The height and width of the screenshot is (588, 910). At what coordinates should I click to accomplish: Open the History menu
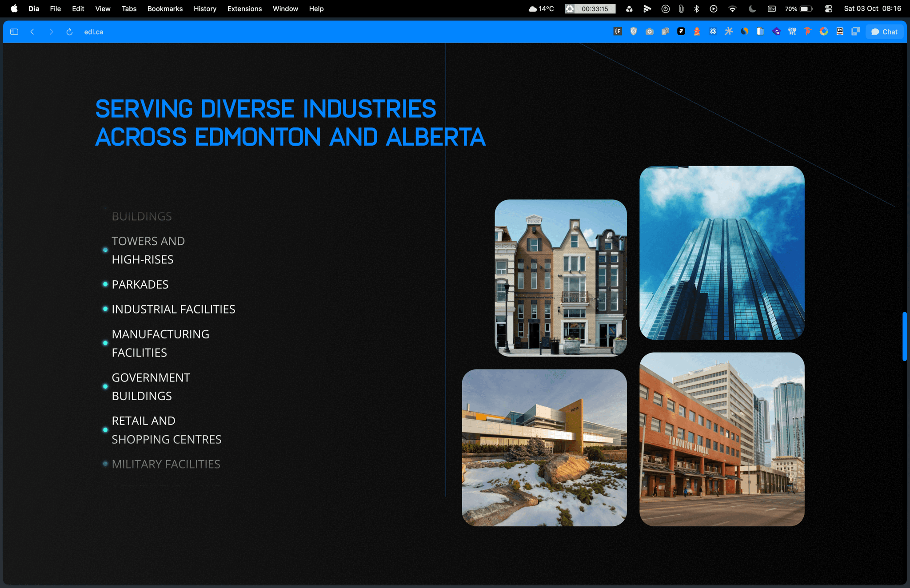[x=205, y=9]
